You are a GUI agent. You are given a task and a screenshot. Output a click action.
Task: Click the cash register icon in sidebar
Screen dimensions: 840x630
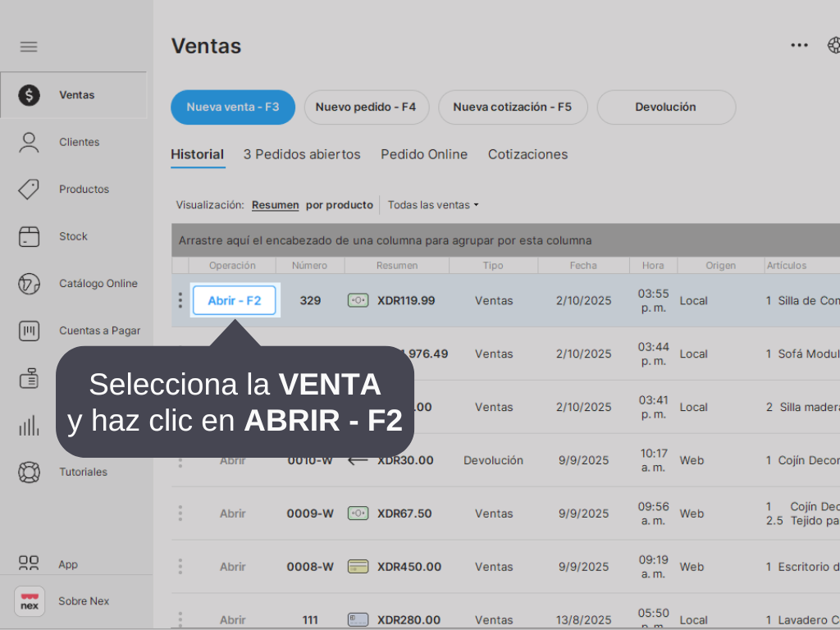click(29, 378)
